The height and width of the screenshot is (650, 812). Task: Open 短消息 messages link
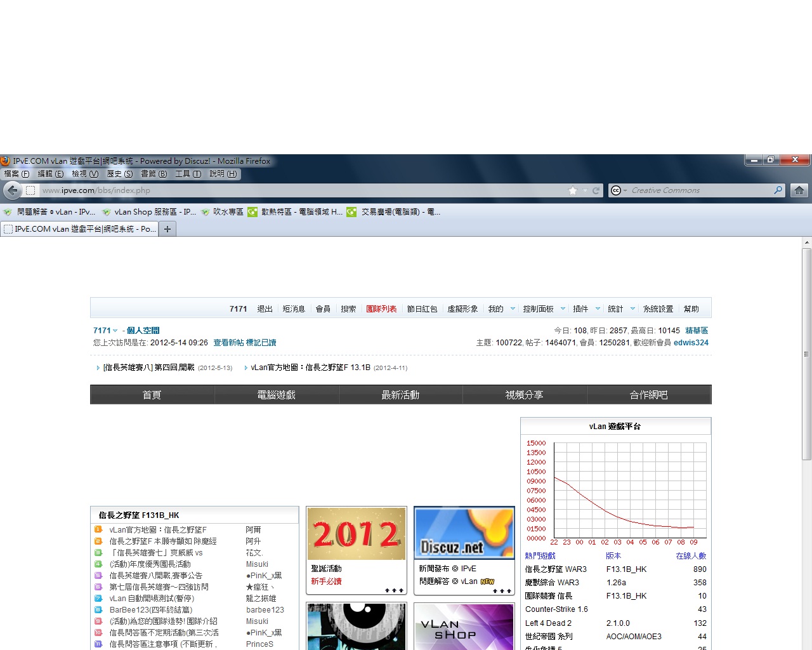294,309
